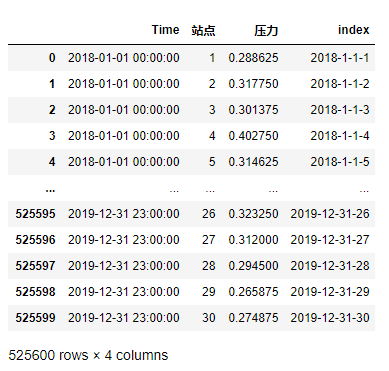Click pressure value 0.312000
Viewport: 389px width, 371px height.
[x=253, y=240]
